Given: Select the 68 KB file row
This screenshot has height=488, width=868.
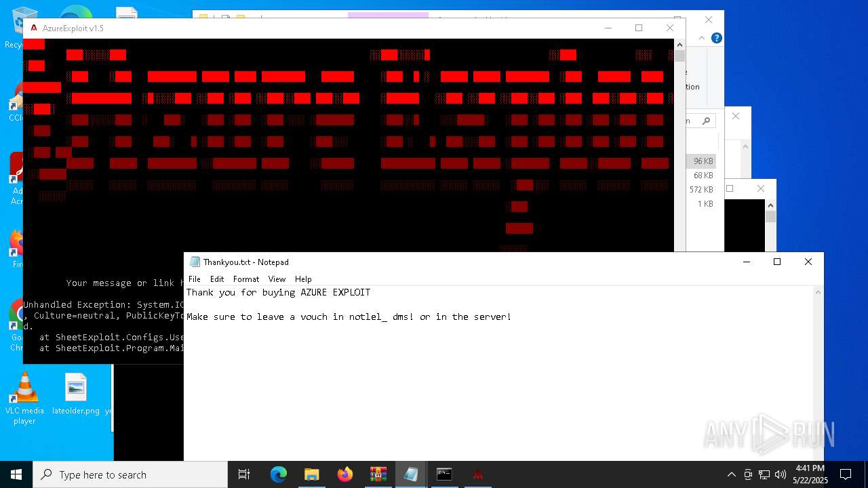Looking at the screenshot, I should [703, 176].
